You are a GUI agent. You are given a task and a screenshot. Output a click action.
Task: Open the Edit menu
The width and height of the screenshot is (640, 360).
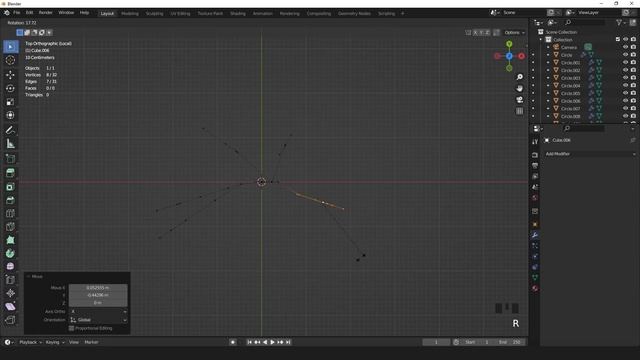pyautogui.click(x=29, y=13)
